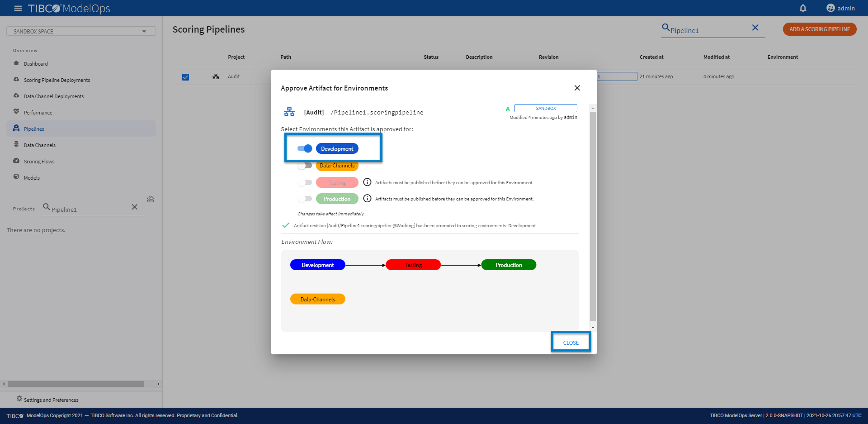Click the blue Development node in Environment Flow

click(x=318, y=265)
